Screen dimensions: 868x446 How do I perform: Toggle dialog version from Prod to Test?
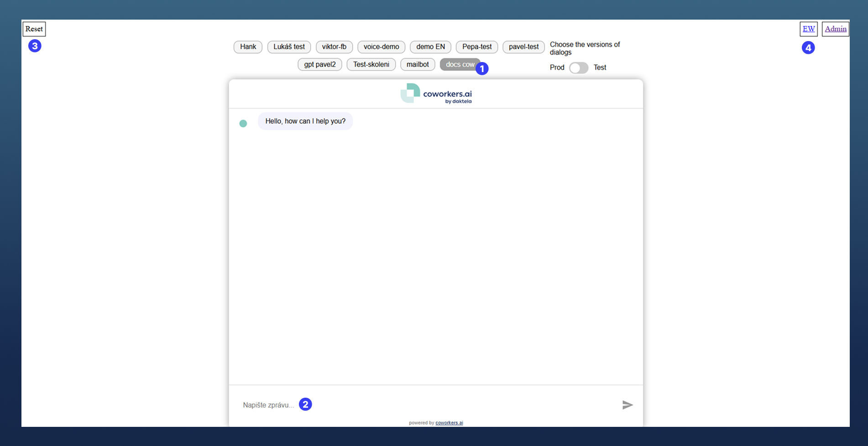(578, 67)
